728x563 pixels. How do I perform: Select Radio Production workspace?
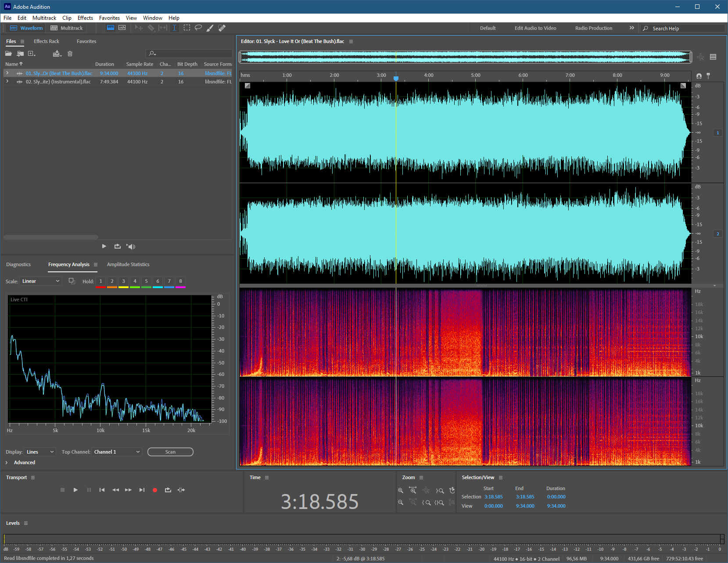594,28
